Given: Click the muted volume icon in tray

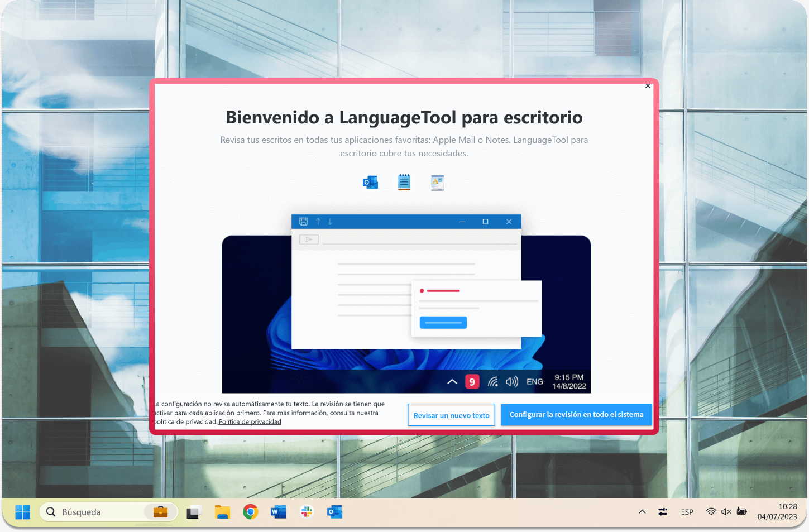Looking at the screenshot, I should click(x=726, y=512).
